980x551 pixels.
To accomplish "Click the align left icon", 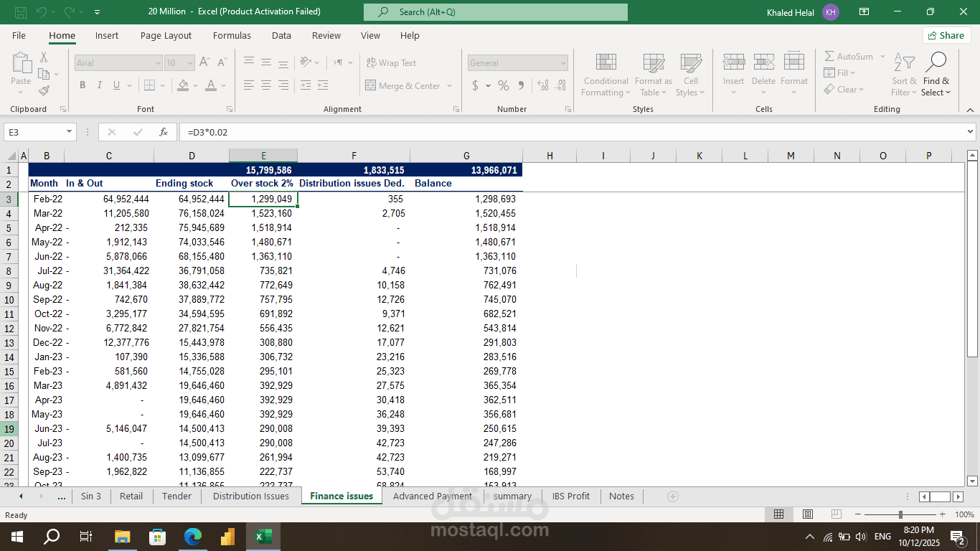I will pyautogui.click(x=249, y=85).
